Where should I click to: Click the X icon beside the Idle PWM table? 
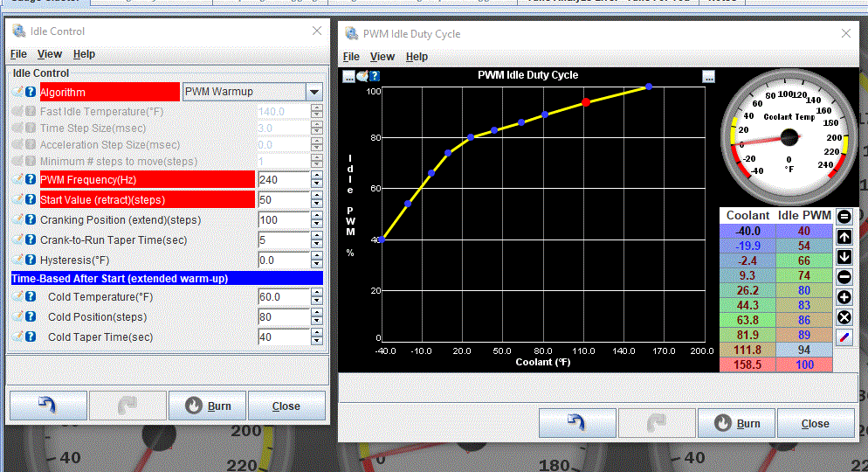click(x=844, y=317)
